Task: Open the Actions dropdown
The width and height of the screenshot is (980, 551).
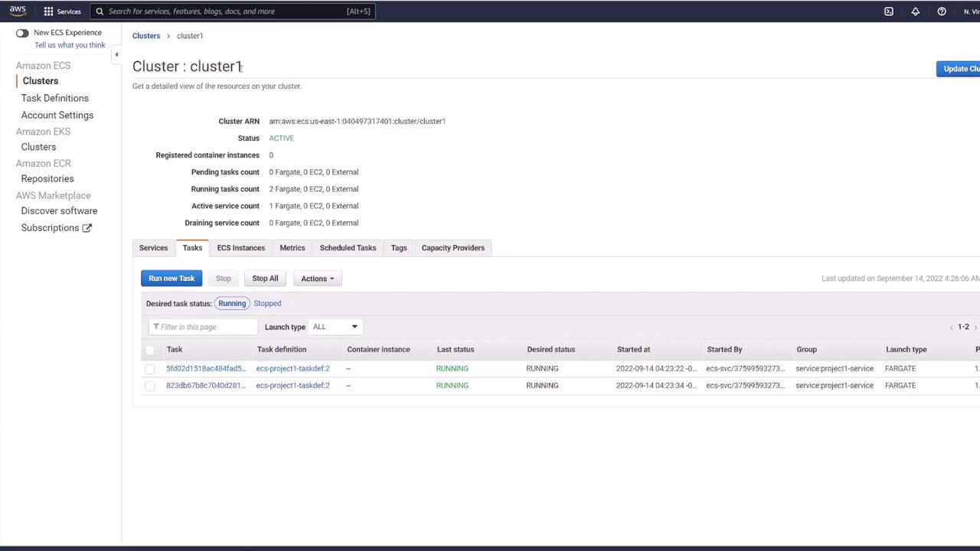Action: click(318, 279)
